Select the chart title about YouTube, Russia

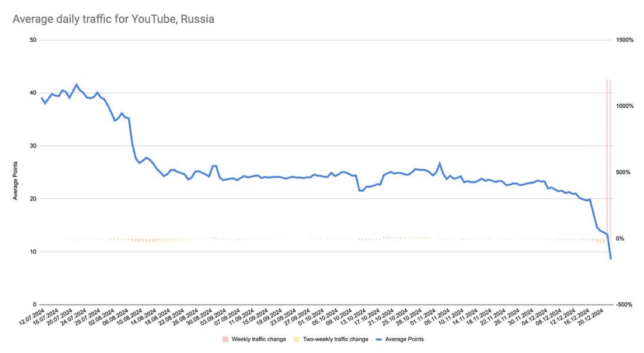coord(114,19)
